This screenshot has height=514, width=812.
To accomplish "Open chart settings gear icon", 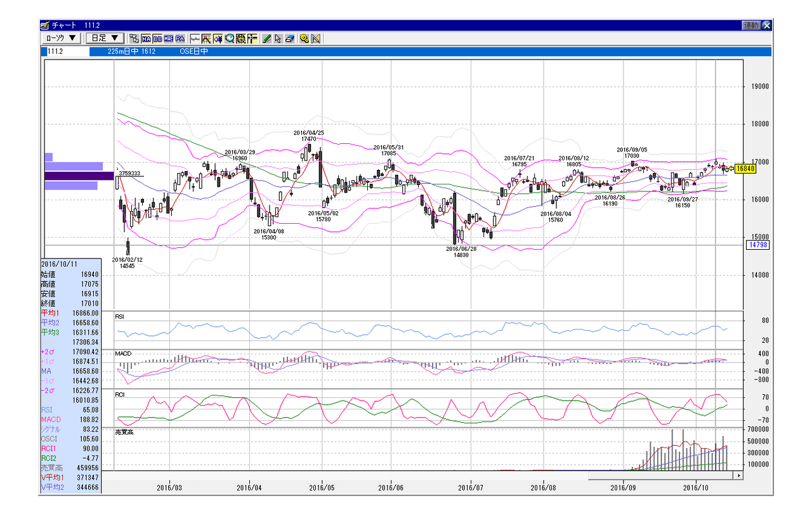I will [x=303, y=38].
